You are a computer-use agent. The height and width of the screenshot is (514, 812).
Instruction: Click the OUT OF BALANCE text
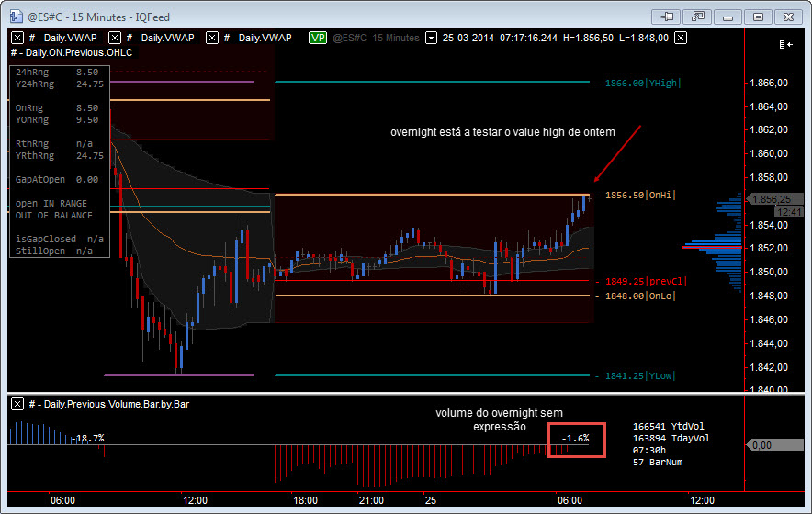coord(54,215)
